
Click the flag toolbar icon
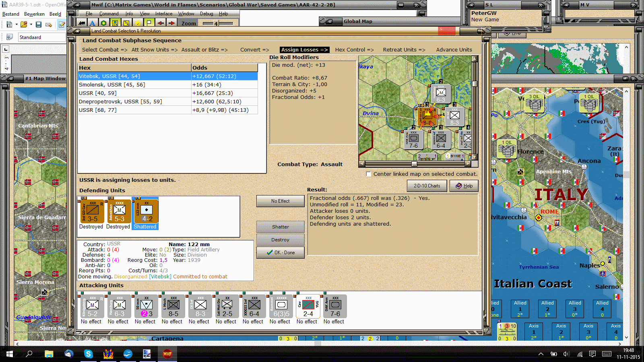click(x=149, y=23)
